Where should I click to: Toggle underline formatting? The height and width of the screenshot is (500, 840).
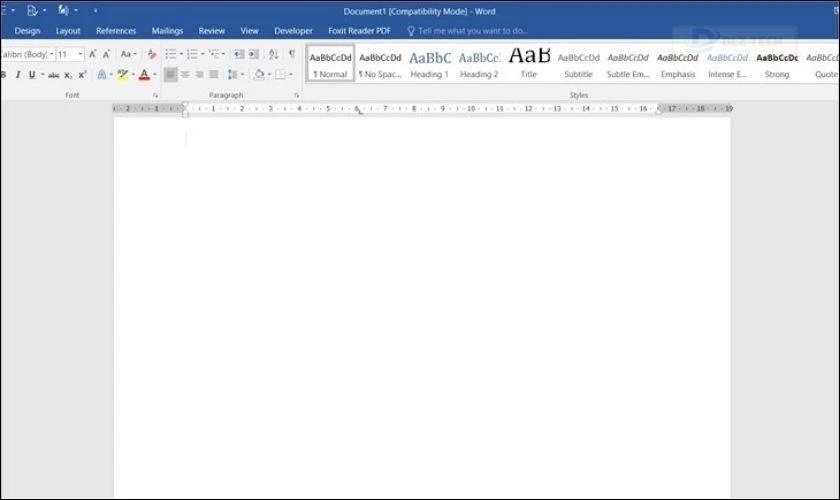32,75
